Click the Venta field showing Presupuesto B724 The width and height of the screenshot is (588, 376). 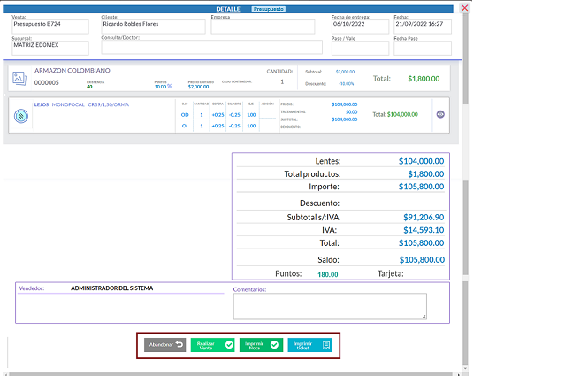50,27
